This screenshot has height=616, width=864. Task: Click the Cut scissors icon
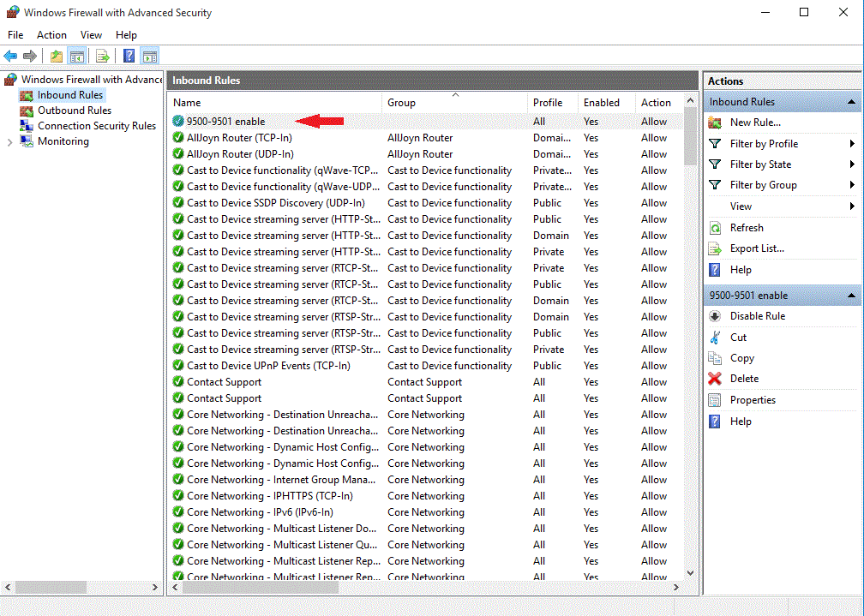[715, 338]
